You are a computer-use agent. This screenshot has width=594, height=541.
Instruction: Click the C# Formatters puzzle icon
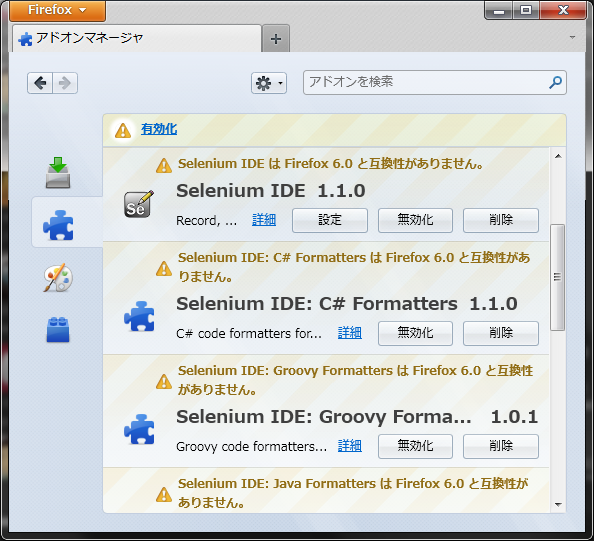click(139, 316)
